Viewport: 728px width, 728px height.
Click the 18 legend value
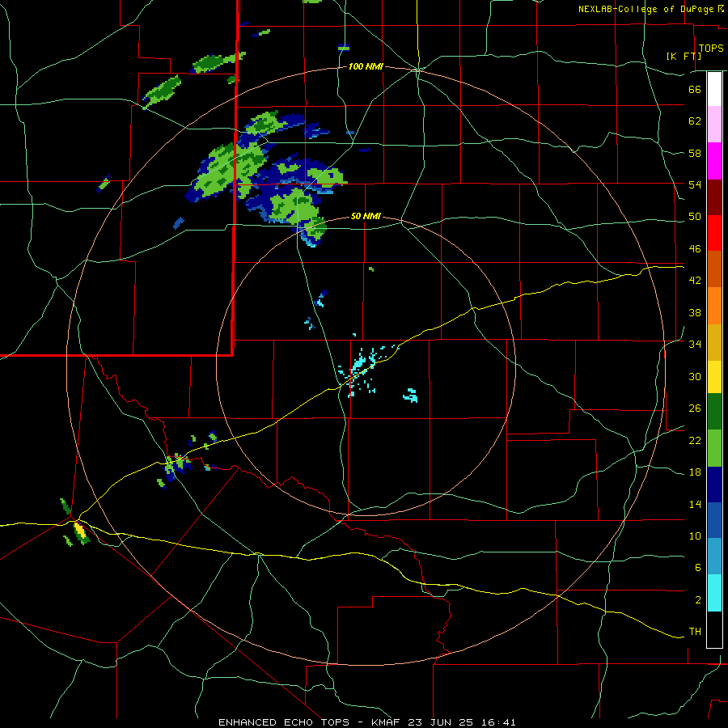tap(695, 472)
